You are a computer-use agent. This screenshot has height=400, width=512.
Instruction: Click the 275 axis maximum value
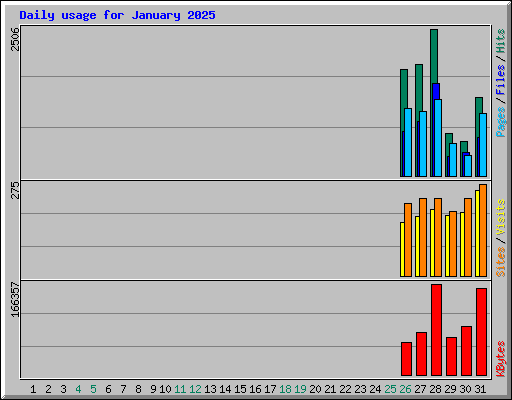coord(15,190)
